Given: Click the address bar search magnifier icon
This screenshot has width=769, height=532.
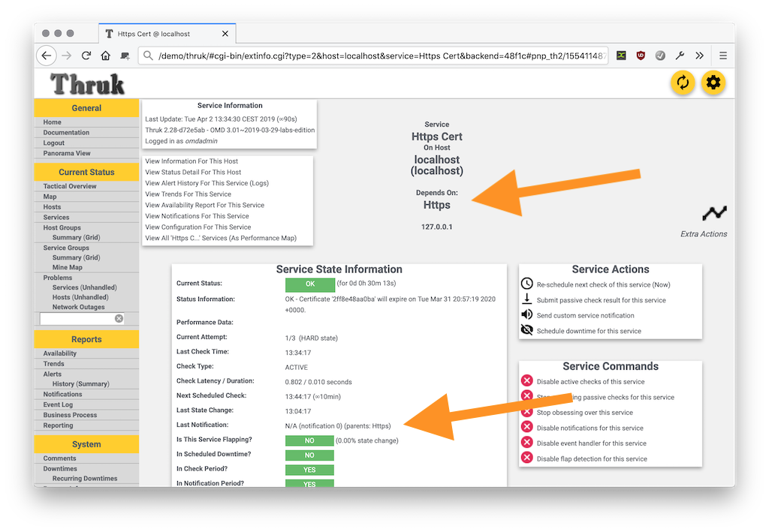Looking at the screenshot, I should [148, 56].
